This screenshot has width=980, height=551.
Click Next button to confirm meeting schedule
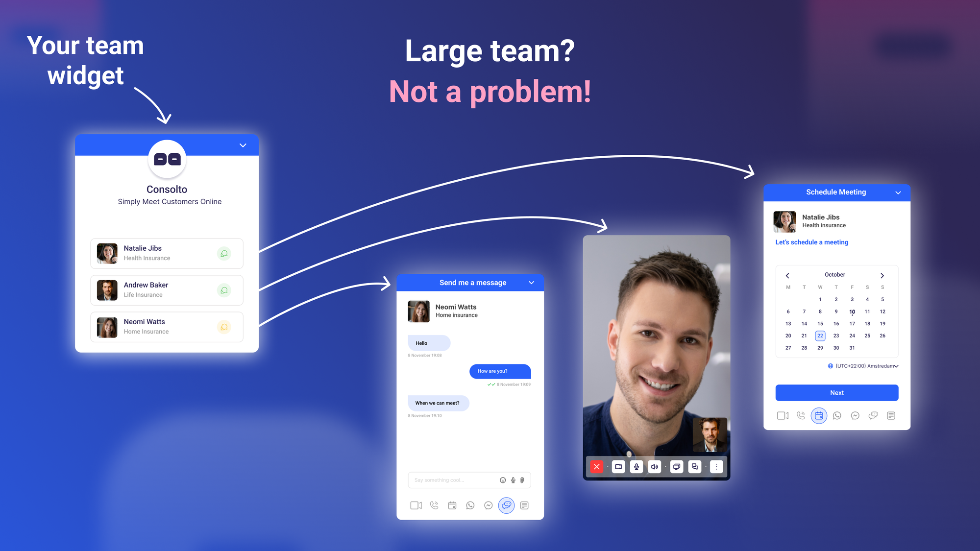coord(836,392)
